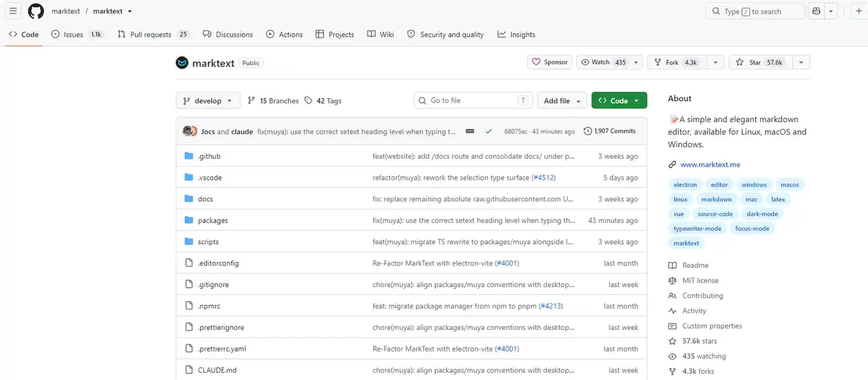
Task: Focus the Type / to search box
Action: tap(755, 11)
